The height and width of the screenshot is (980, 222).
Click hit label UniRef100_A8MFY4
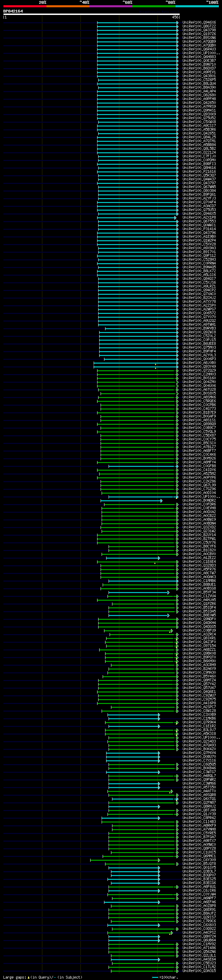pyautogui.click(x=199, y=462)
